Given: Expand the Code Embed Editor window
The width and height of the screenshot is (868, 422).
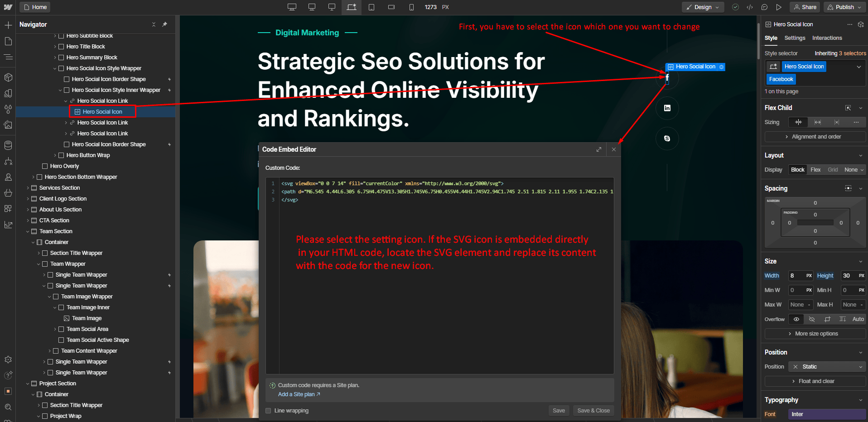Looking at the screenshot, I should 599,149.
